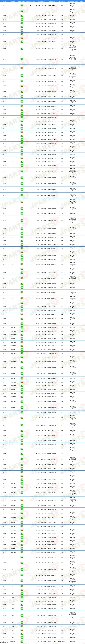Viewport: 85px width, 644px height.
Task: Click fuel icon in 3 TOURING 140kW/190KM row
Action: point(22,350)
